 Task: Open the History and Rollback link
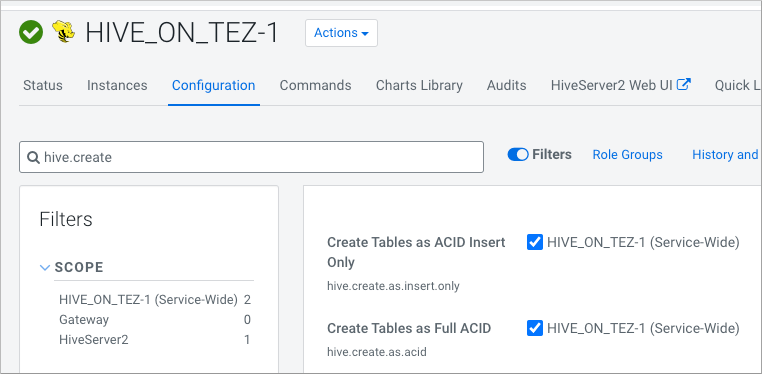tap(727, 154)
